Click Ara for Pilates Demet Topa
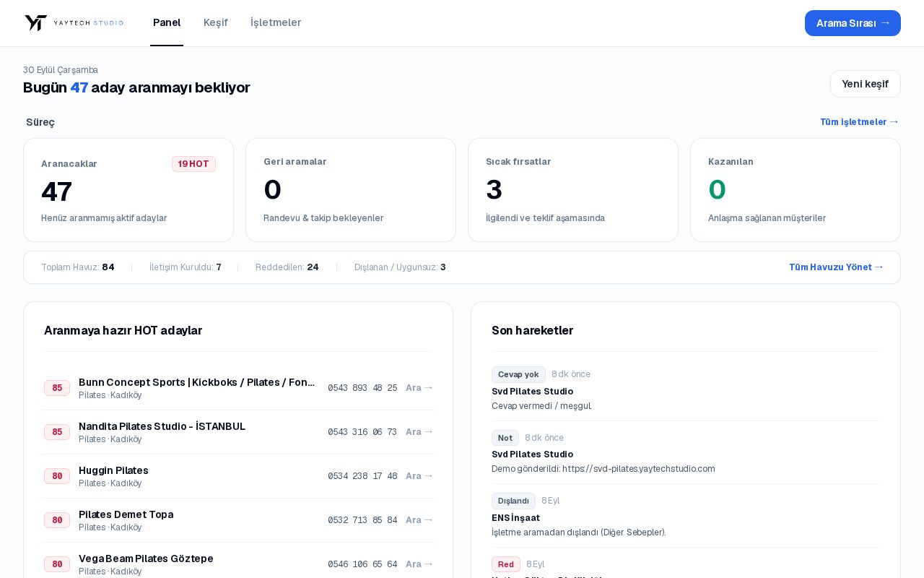924x578 pixels. point(419,520)
